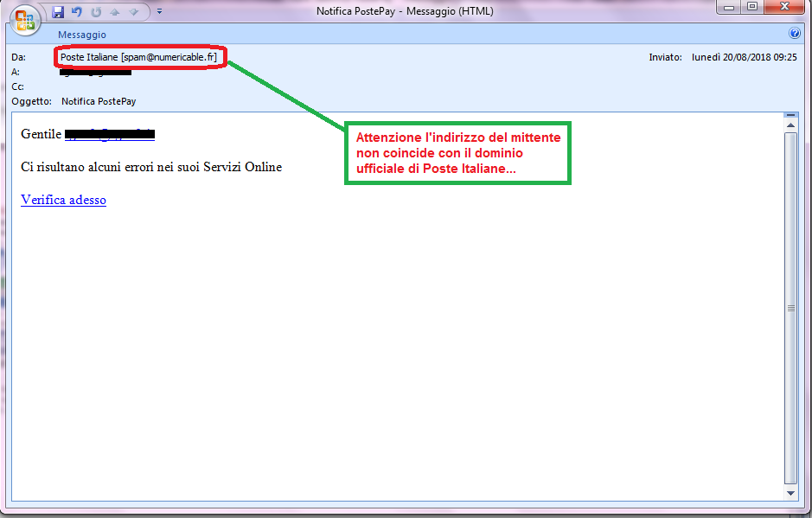Close the Notifica PostePay message window

click(x=784, y=7)
